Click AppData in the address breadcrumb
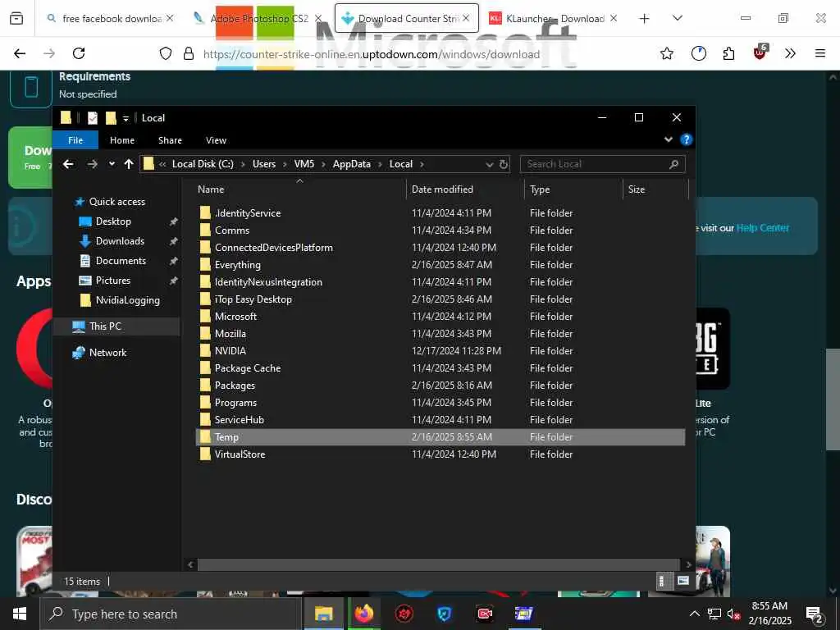The height and width of the screenshot is (630, 840). 351,164
